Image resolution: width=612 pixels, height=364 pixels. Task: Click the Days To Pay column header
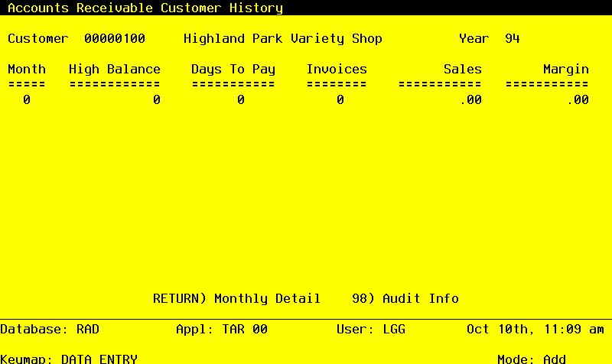tap(233, 69)
